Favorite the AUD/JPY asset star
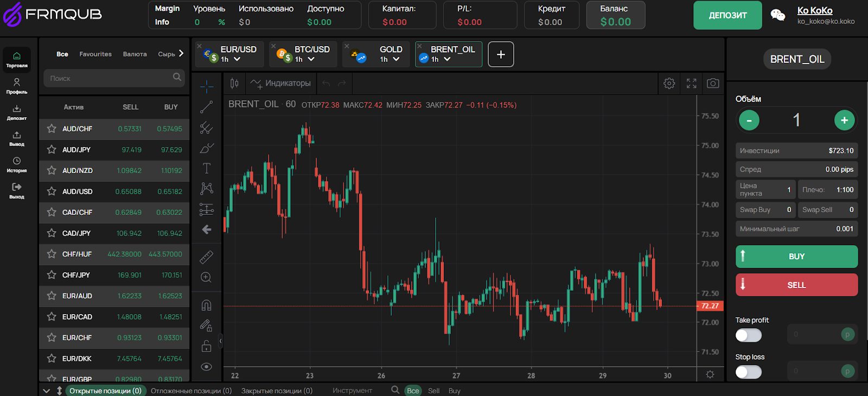The image size is (868, 396). [x=52, y=149]
